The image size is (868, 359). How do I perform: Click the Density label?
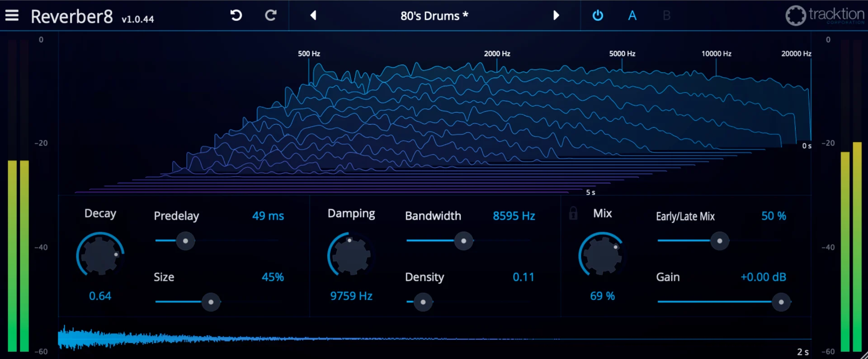[x=425, y=277]
